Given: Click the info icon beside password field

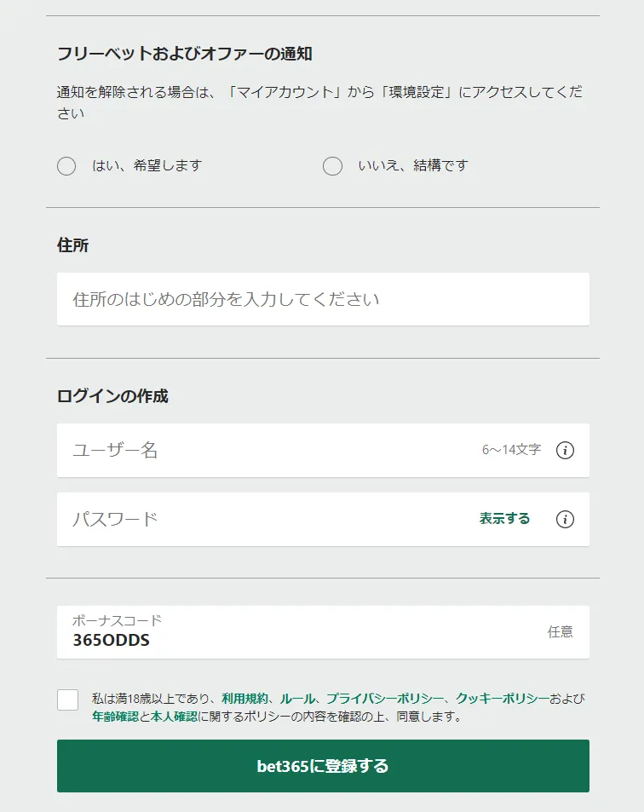Looking at the screenshot, I should (565, 519).
